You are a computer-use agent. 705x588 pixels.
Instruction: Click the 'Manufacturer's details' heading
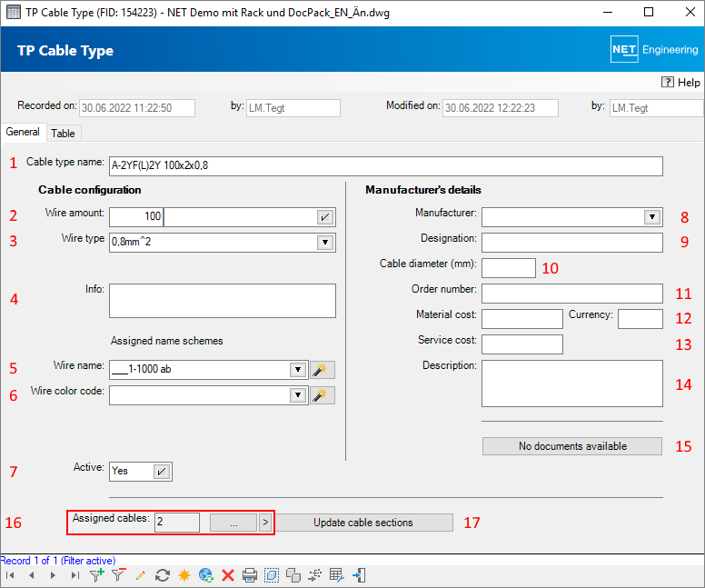click(423, 190)
